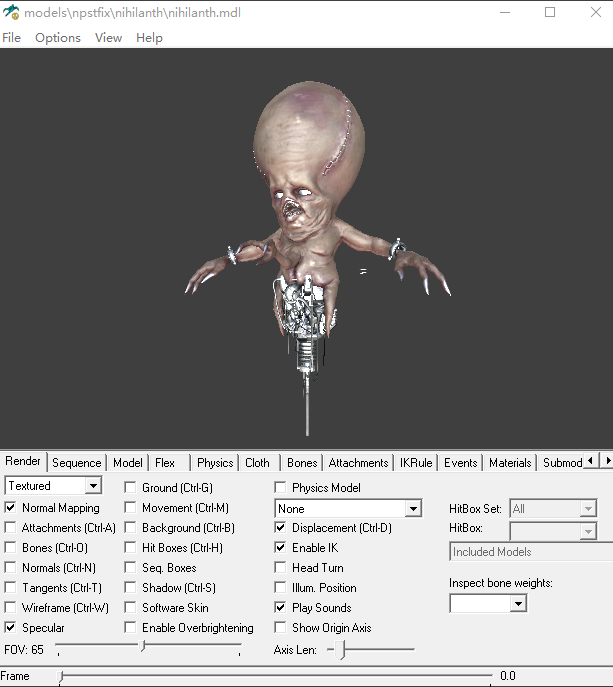This screenshot has width=613, height=687.
Task: Switch to the Model tab
Action: (128, 463)
